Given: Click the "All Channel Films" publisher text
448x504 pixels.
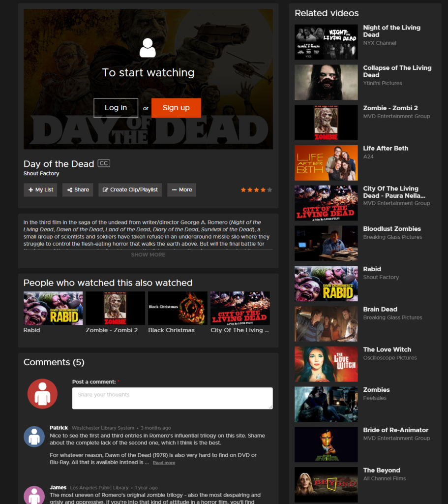Looking at the screenshot, I should (385, 478).
